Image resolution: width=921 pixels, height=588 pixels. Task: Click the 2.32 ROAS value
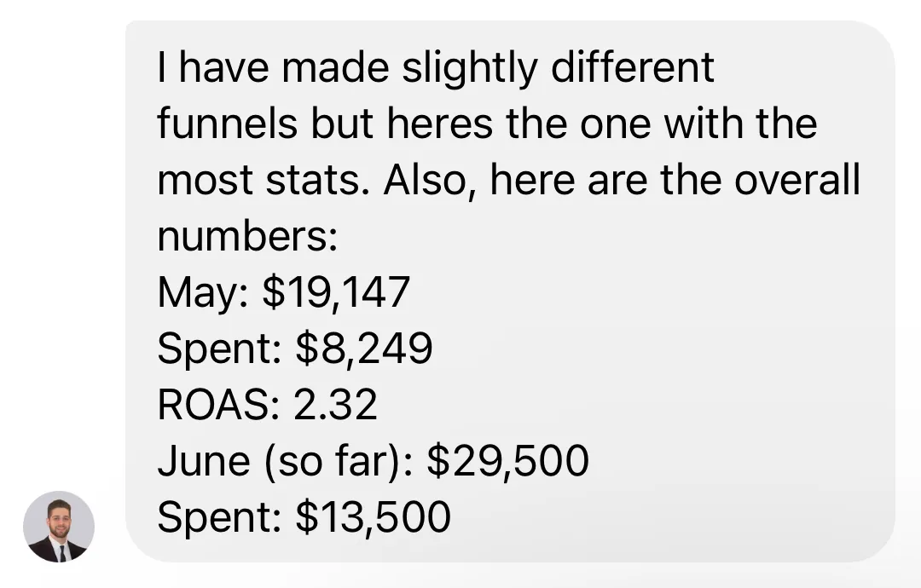tap(335, 404)
